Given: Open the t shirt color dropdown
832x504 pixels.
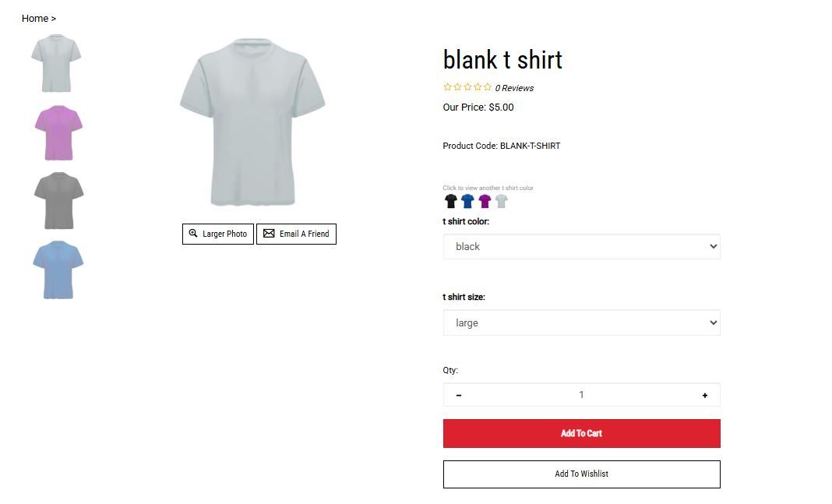Looking at the screenshot, I should click(581, 247).
